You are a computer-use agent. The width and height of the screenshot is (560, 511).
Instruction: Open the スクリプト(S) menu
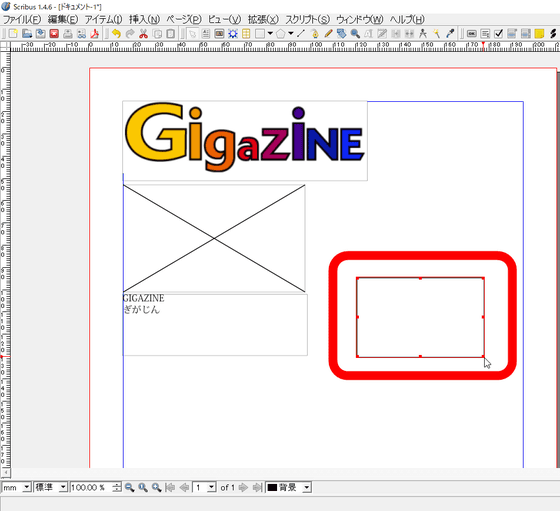(x=308, y=19)
